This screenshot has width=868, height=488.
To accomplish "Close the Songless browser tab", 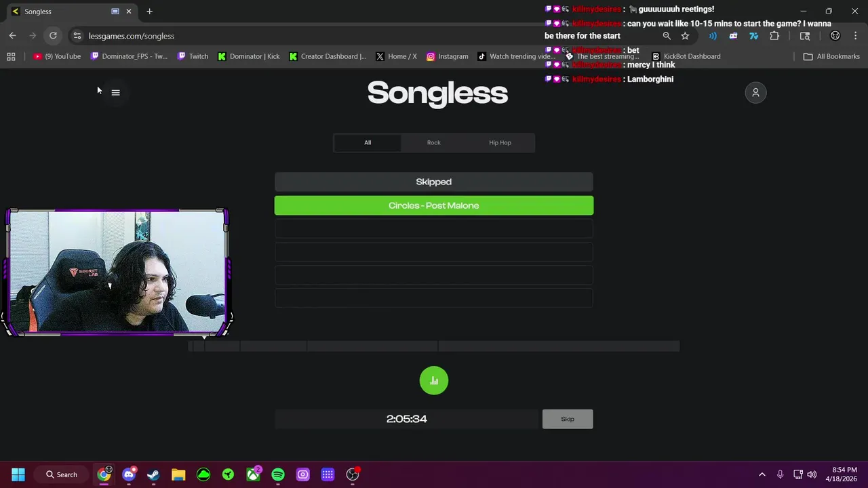I will pyautogui.click(x=129, y=12).
